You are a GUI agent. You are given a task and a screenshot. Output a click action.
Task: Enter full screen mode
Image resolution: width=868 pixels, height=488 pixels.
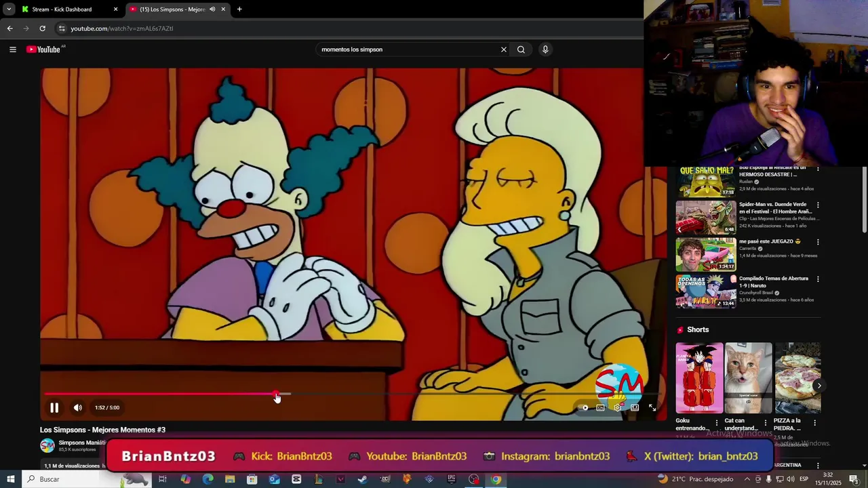[652, 407]
